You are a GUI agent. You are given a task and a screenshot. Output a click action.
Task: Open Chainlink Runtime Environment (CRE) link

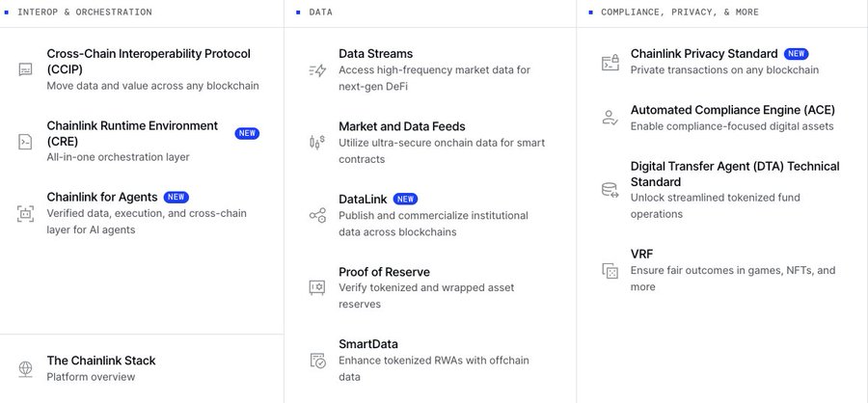(x=132, y=133)
